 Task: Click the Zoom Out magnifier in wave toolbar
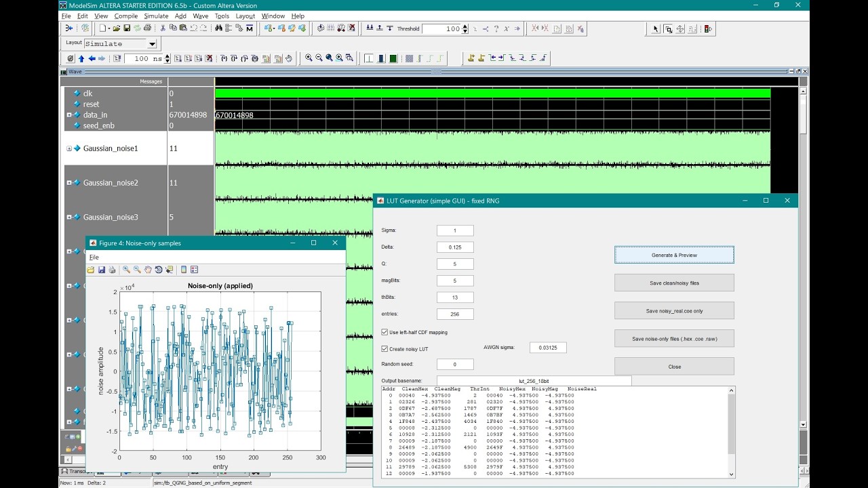tap(319, 58)
